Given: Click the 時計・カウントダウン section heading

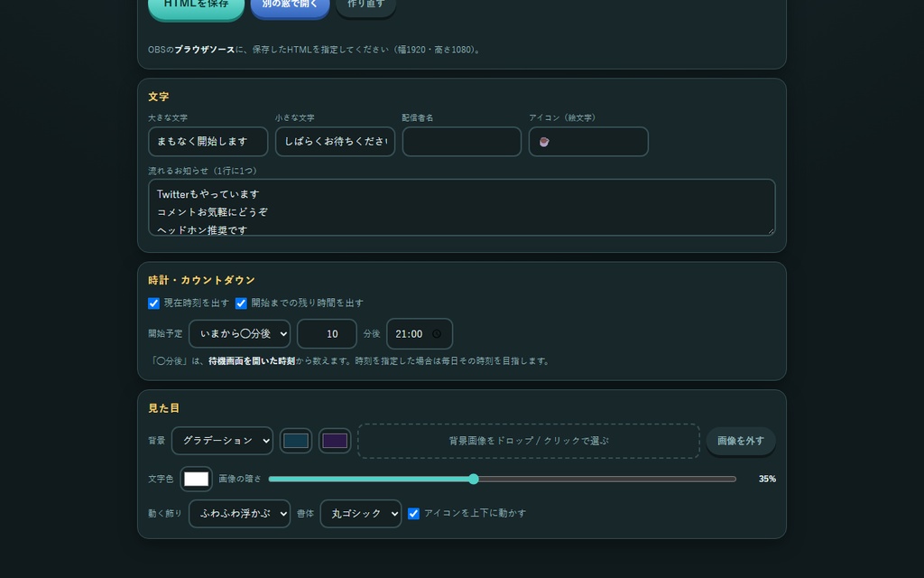Looking at the screenshot, I should (201, 280).
